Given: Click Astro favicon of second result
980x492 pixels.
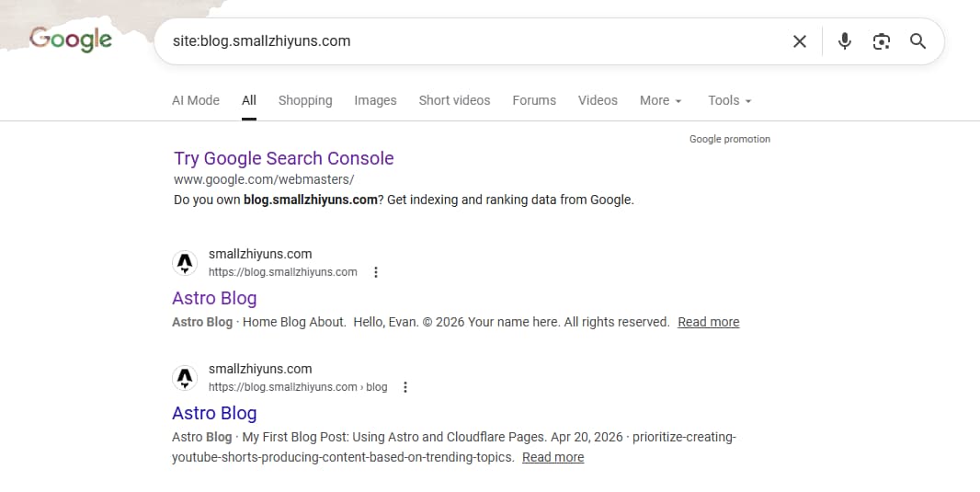Looking at the screenshot, I should pyautogui.click(x=186, y=378).
